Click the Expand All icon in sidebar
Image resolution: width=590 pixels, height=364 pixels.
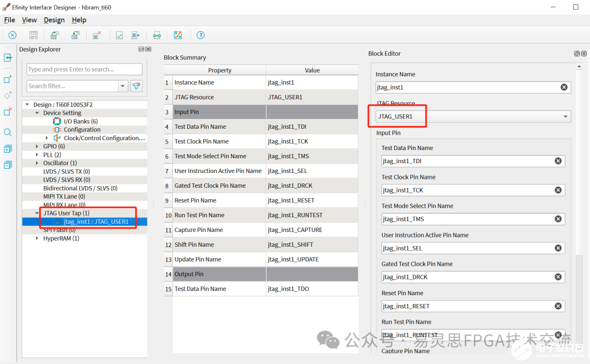click(x=8, y=149)
